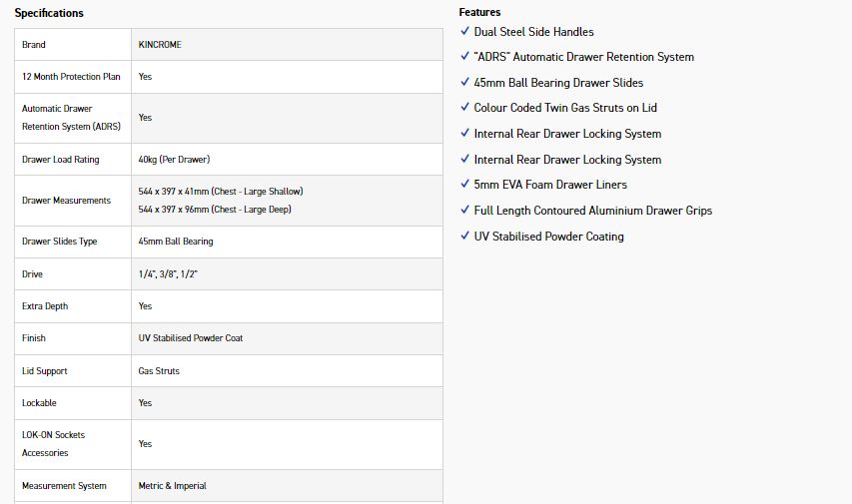
Task: Select the UV Stabilised Powder Coat finish value
Action: pyautogui.click(x=191, y=338)
